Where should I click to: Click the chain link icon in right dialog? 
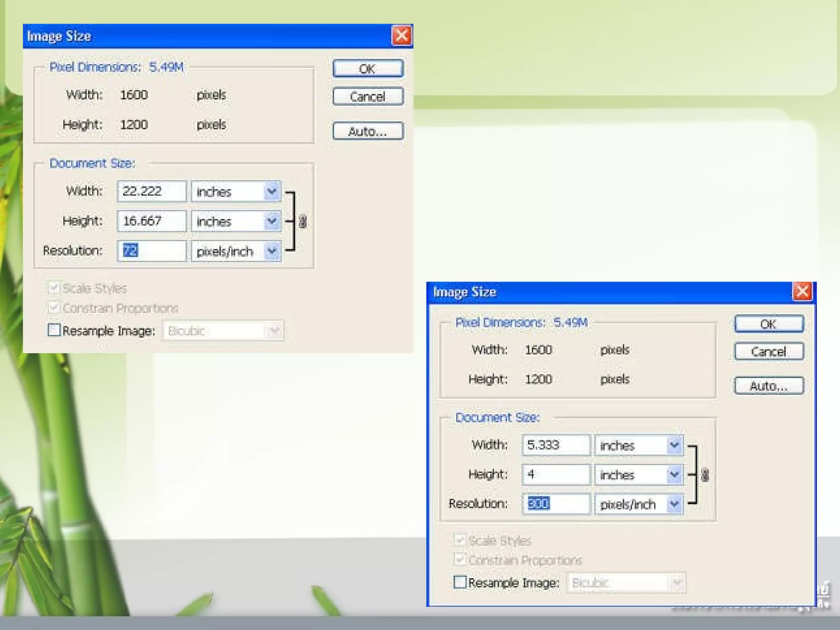coord(705,475)
